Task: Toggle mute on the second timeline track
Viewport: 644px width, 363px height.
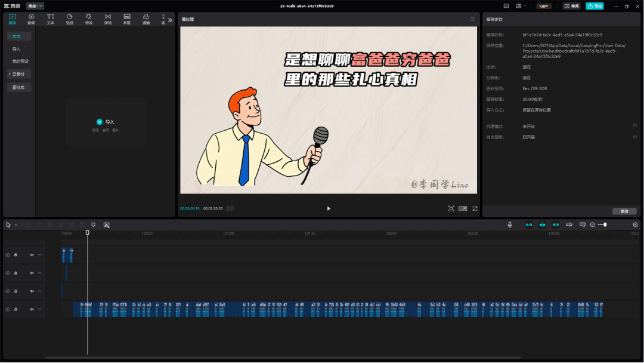Action: (32, 273)
